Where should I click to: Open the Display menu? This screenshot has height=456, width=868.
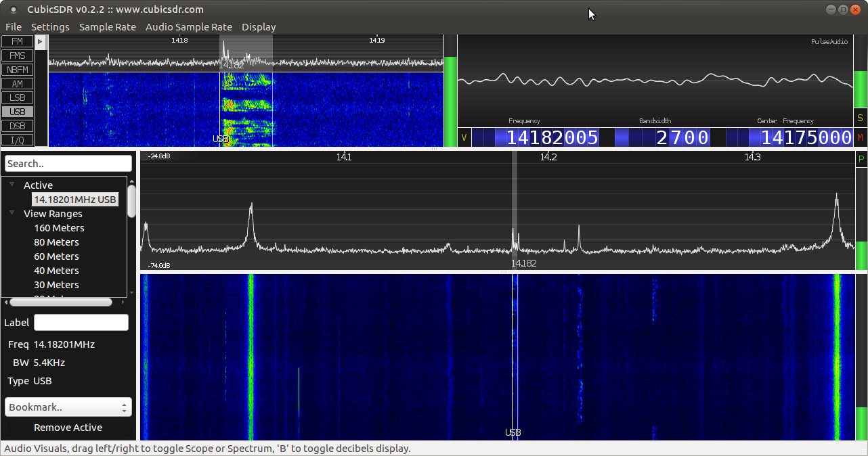point(259,27)
